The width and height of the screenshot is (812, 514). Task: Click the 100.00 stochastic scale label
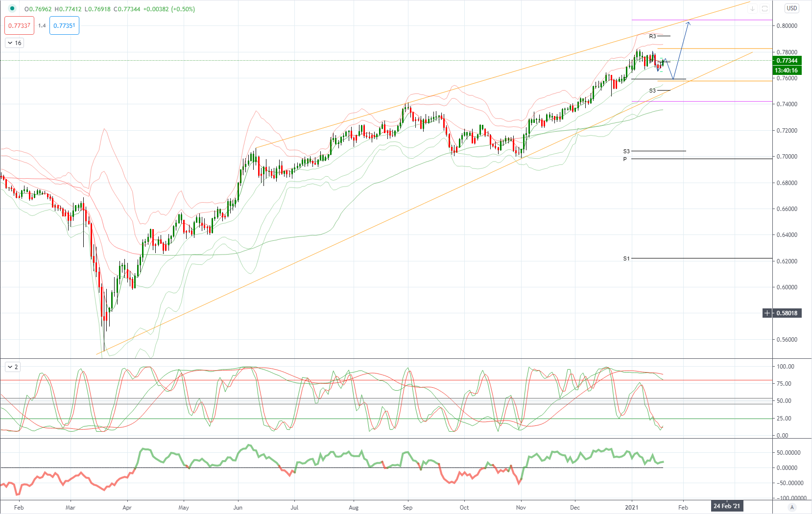(x=786, y=366)
